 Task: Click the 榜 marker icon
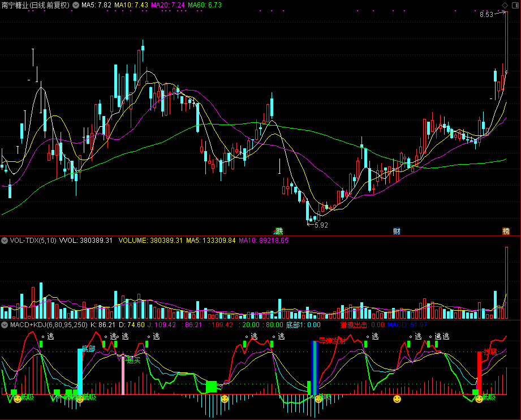pyautogui.click(x=506, y=231)
